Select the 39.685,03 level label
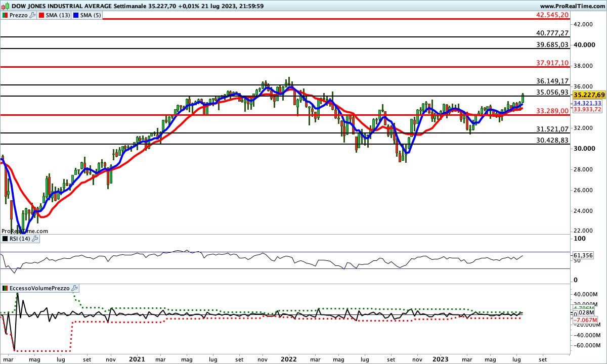This screenshot has height=364, width=607. [x=552, y=44]
